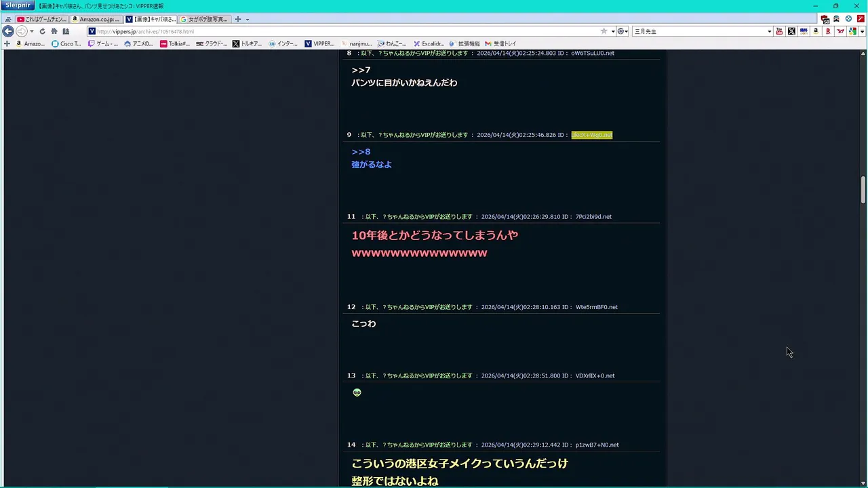Open the gear settings icon dropdown in address bar

click(x=622, y=31)
